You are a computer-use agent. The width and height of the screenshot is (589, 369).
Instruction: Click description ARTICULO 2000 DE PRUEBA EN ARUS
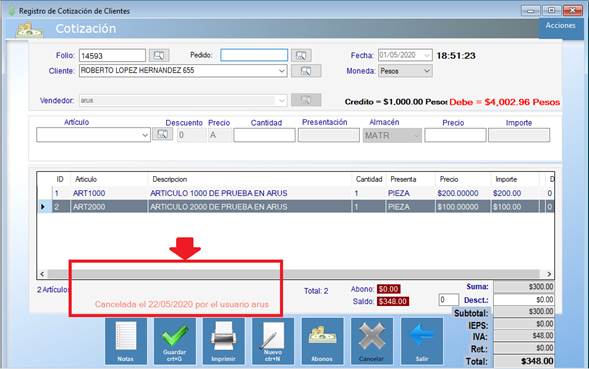[x=219, y=207]
